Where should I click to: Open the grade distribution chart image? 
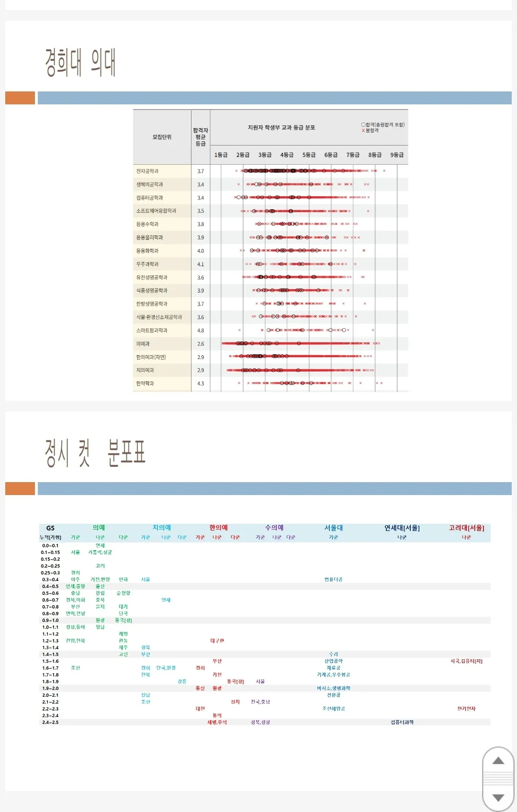[271, 250]
